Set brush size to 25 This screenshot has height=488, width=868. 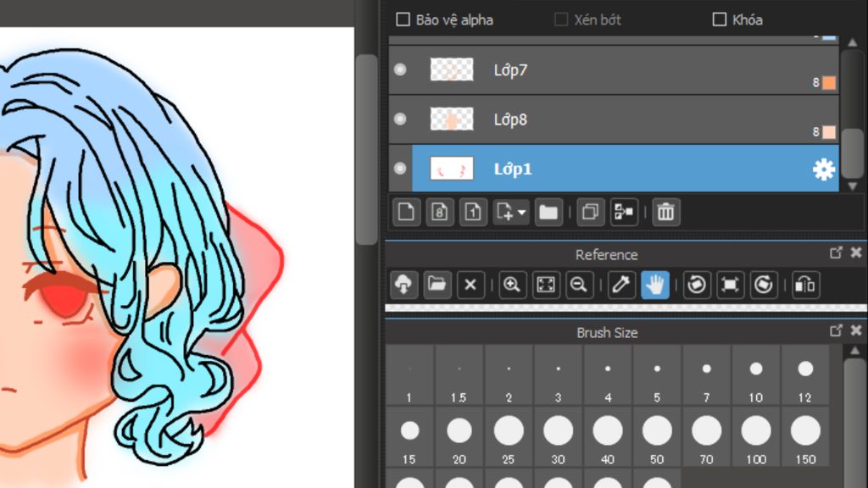point(509,437)
